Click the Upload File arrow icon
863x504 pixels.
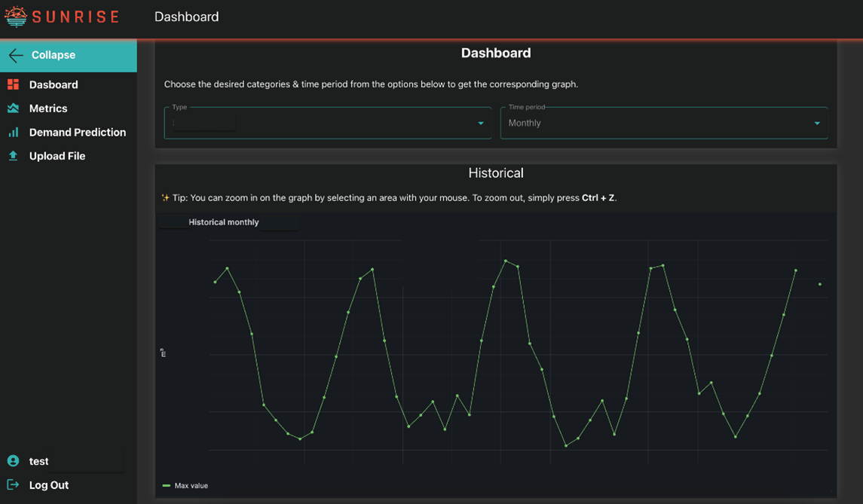[x=13, y=156]
